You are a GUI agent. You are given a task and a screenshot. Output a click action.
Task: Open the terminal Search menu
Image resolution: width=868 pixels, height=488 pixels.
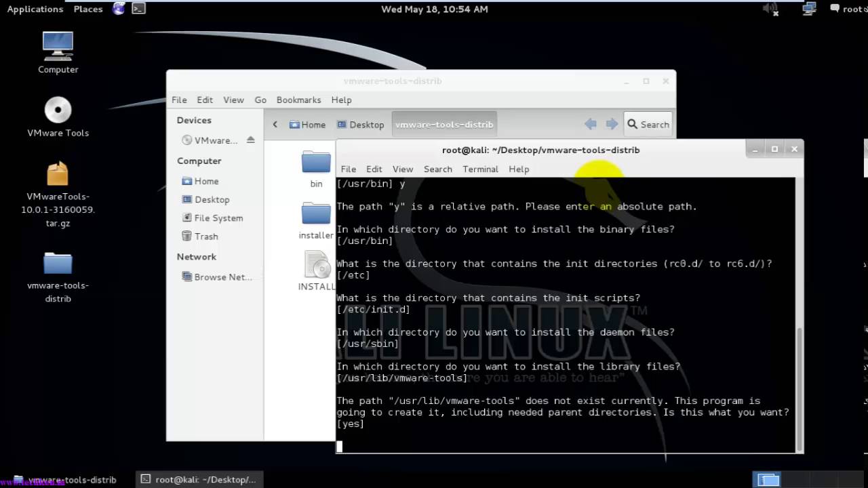pyautogui.click(x=438, y=169)
